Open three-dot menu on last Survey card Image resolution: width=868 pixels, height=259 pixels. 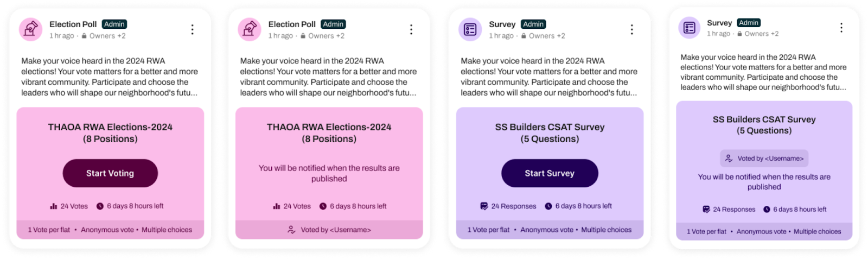click(x=841, y=28)
